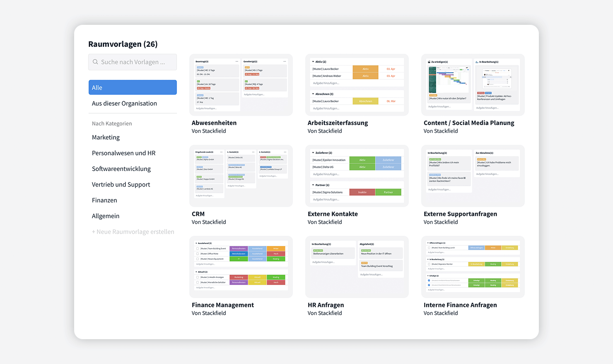613x364 pixels.
Task: Click 'Von Stackfield' under HR Anfragen
Action: pos(325,313)
